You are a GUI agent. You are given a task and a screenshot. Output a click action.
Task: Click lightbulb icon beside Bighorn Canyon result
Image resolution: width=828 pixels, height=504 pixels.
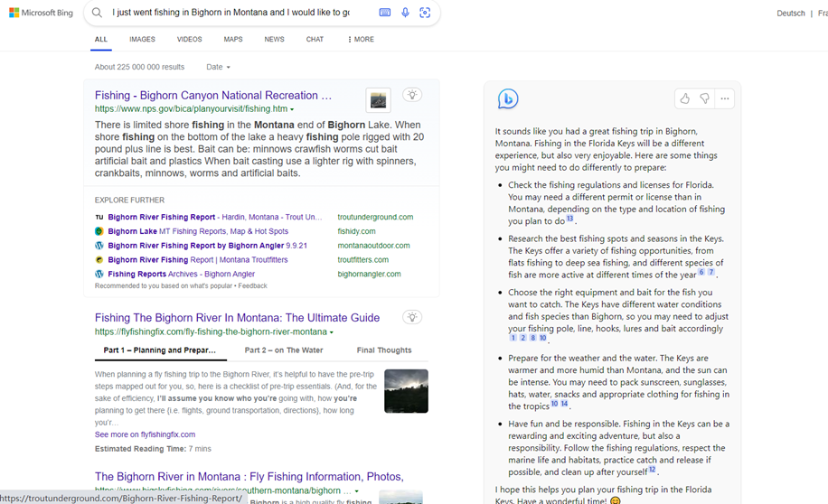pos(412,95)
